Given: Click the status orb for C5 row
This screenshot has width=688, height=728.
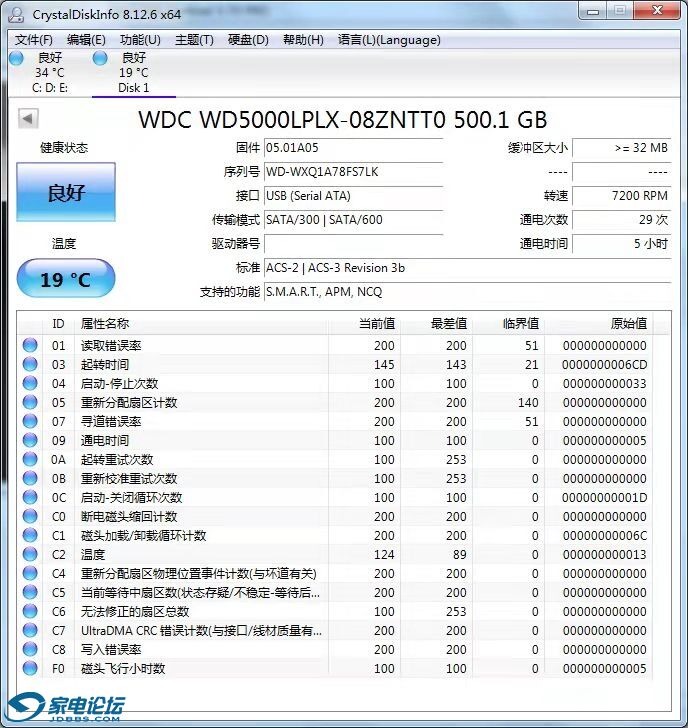Looking at the screenshot, I should pos(30,592).
